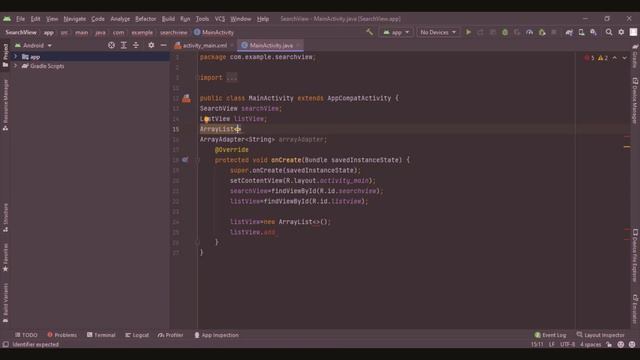The width and height of the screenshot is (640, 360).
Task: Click the yellow intention bulb on ListView line
Action: click(207, 119)
